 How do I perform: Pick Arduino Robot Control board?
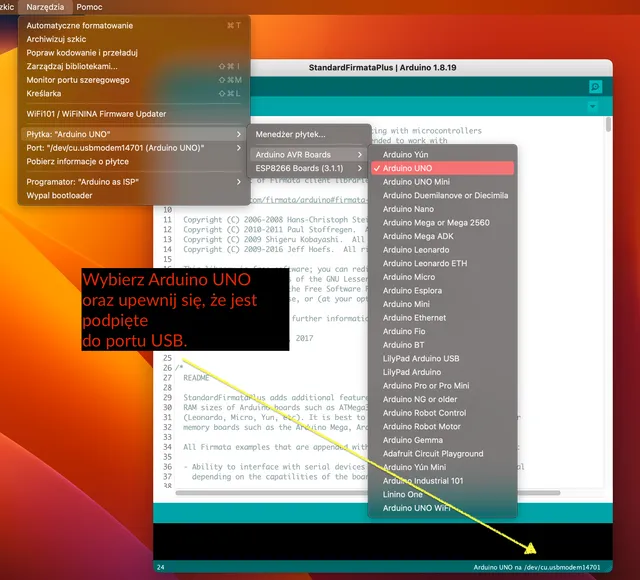click(442, 413)
